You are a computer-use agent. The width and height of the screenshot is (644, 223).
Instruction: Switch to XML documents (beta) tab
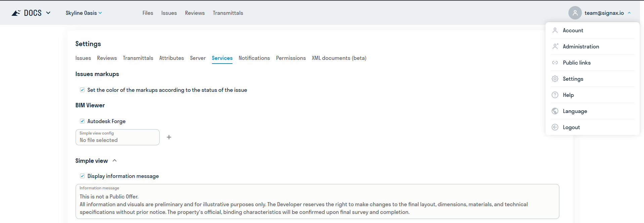(339, 58)
